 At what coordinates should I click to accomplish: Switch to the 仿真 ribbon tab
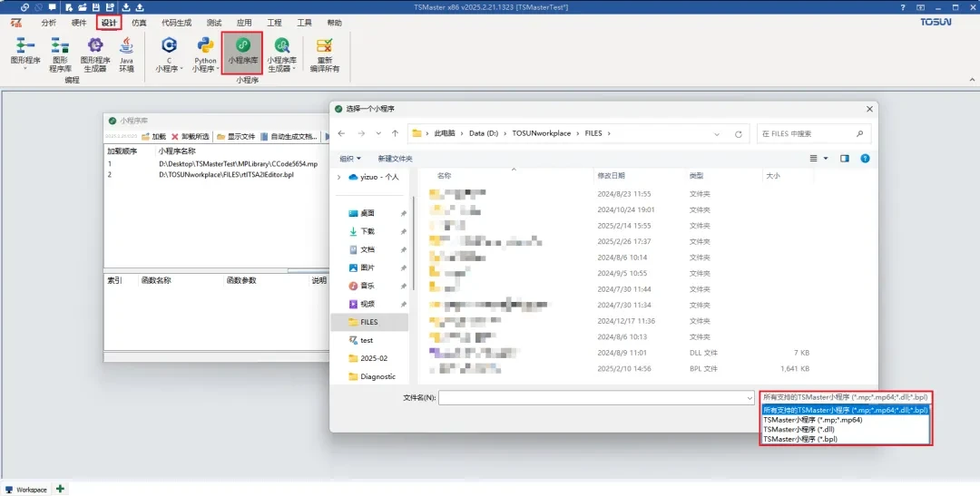(139, 22)
